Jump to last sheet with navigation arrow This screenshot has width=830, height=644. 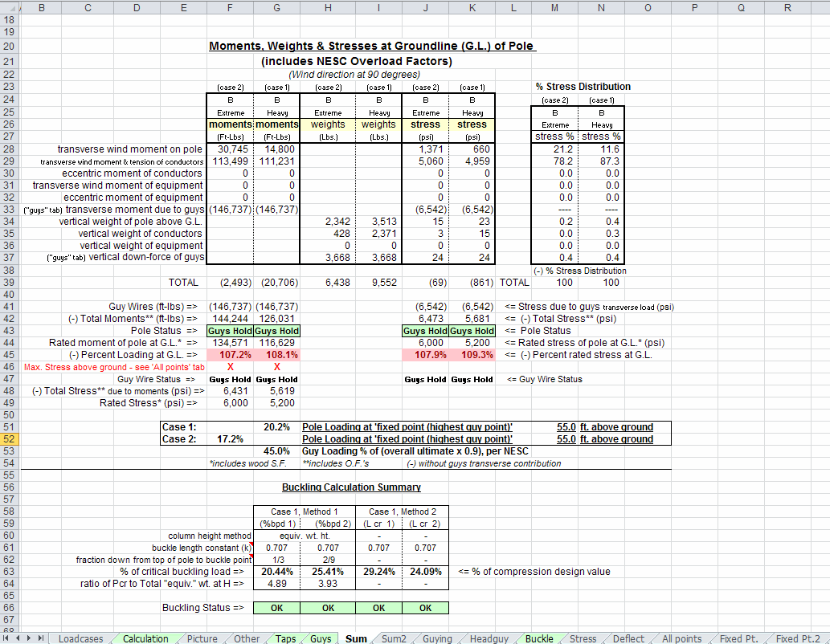pyautogui.click(x=41, y=638)
